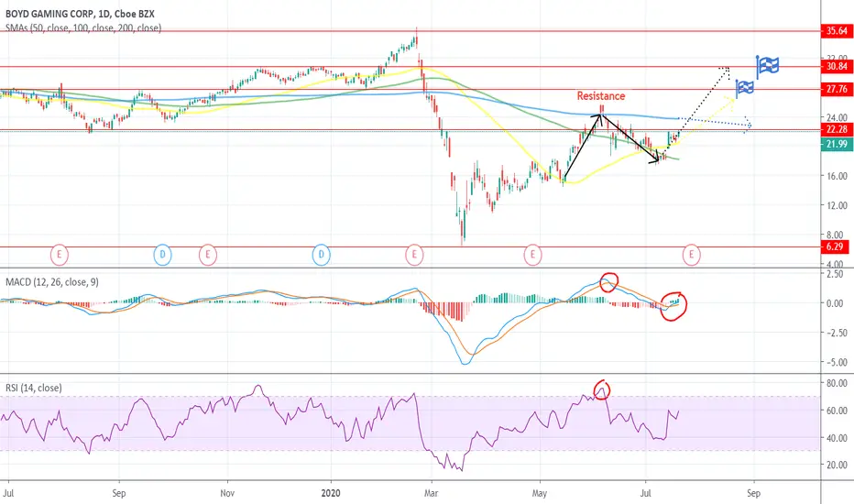Click the earnings marker just before Nov 2019
The image size is (854, 504).
[x=207, y=254]
